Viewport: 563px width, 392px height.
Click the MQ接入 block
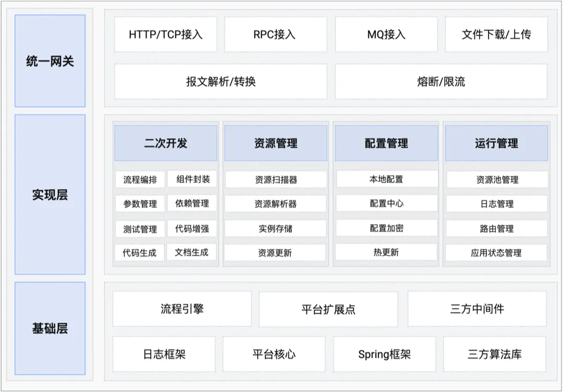[386, 34]
